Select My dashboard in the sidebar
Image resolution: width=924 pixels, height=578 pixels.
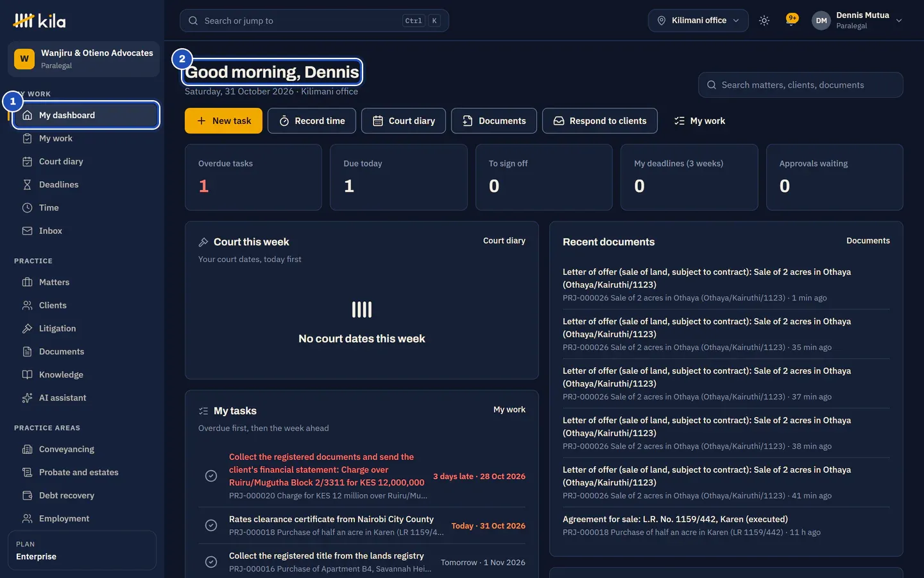pos(85,115)
